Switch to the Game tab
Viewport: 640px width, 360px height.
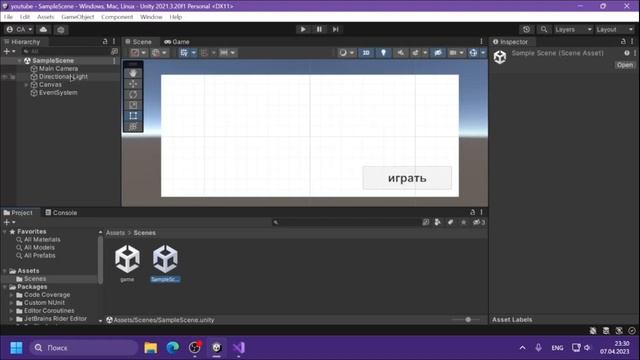pyautogui.click(x=177, y=42)
